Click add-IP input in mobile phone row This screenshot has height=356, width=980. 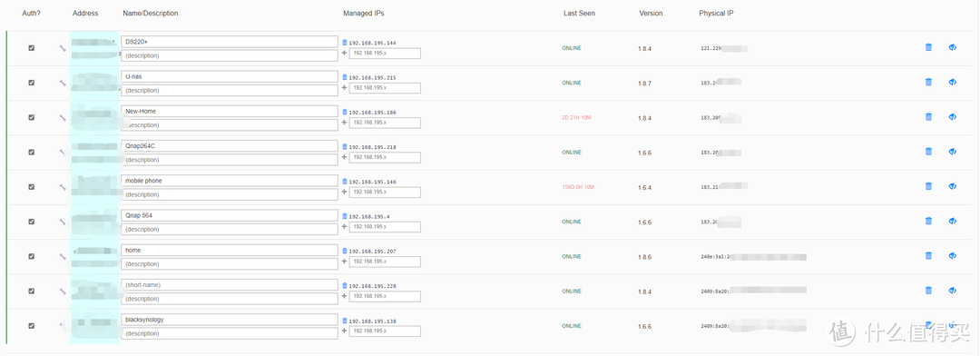click(x=385, y=193)
